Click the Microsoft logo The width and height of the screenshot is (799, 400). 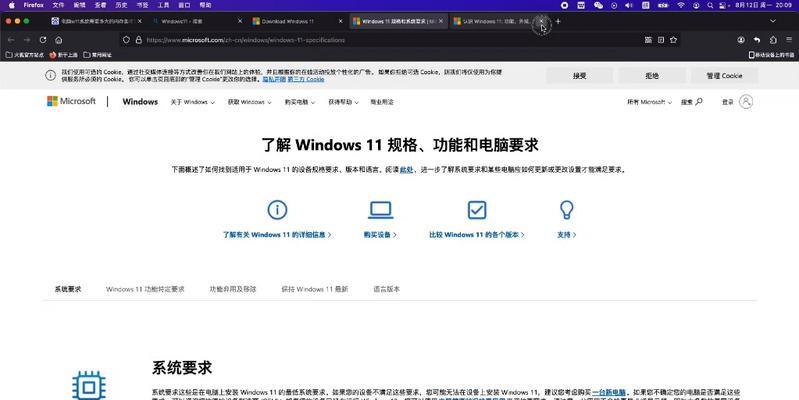[x=71, y=101]
